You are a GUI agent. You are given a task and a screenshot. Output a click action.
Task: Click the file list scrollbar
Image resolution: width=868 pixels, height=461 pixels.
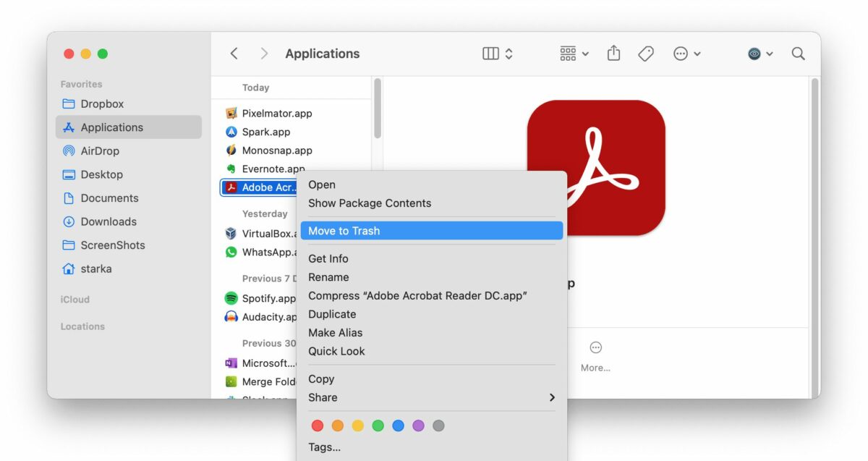(378, 109)
